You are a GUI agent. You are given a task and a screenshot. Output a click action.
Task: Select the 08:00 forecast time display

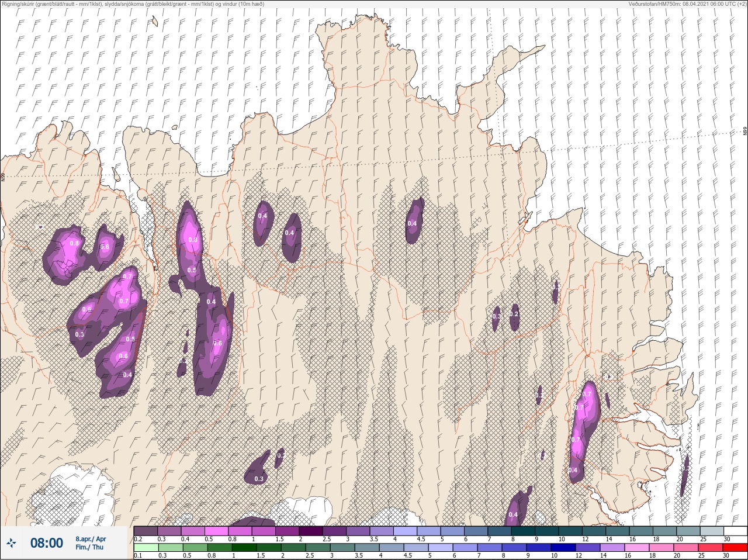coord(47,543)
